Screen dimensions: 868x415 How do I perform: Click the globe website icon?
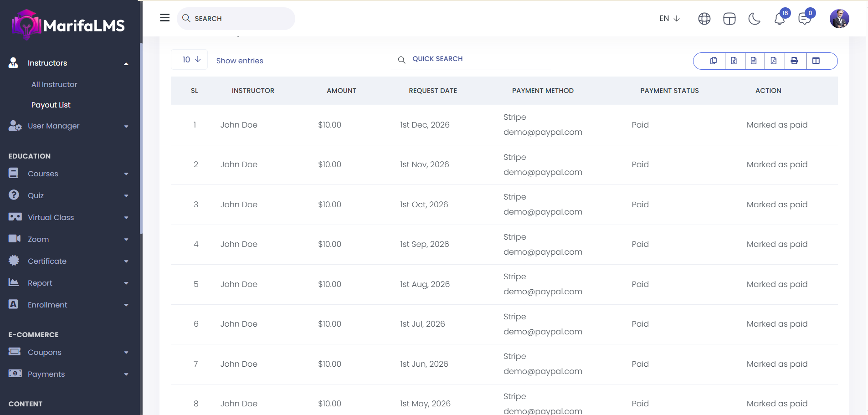pos(704,19)
